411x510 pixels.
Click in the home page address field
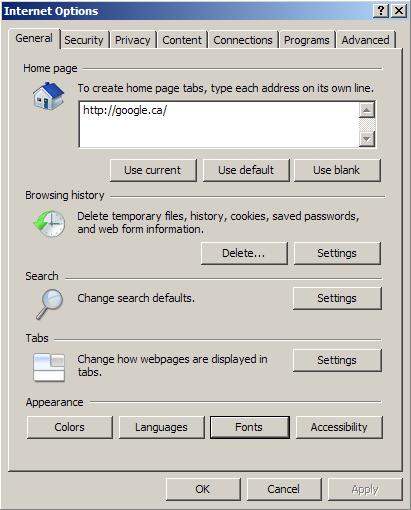(x=219, y=124)
